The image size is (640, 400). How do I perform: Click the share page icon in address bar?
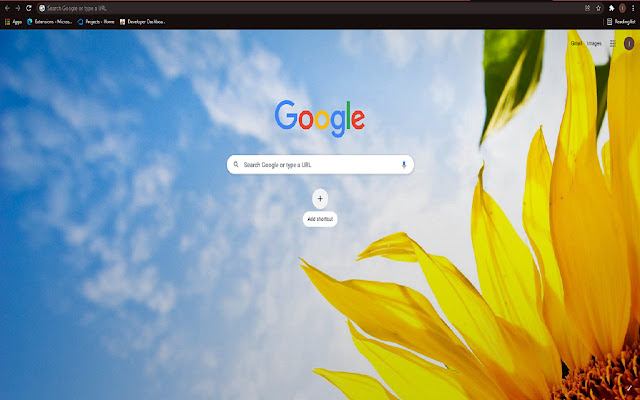pyautogui.click(x=587, y=8)
